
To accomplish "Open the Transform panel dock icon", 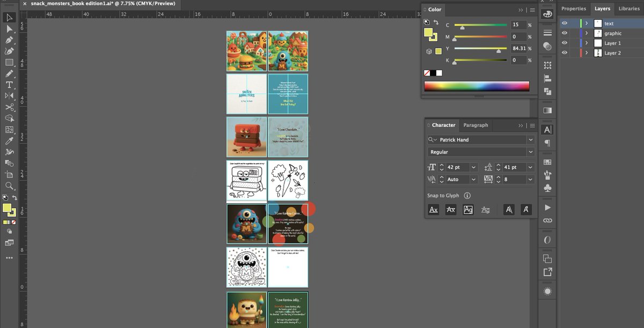I will pos(547,65).
